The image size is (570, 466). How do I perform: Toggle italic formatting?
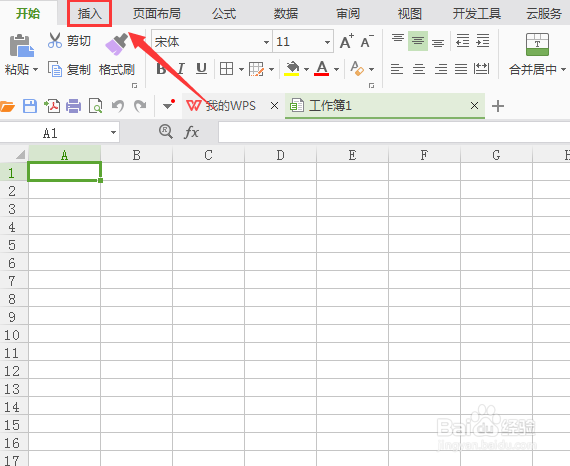click(181, 69)
